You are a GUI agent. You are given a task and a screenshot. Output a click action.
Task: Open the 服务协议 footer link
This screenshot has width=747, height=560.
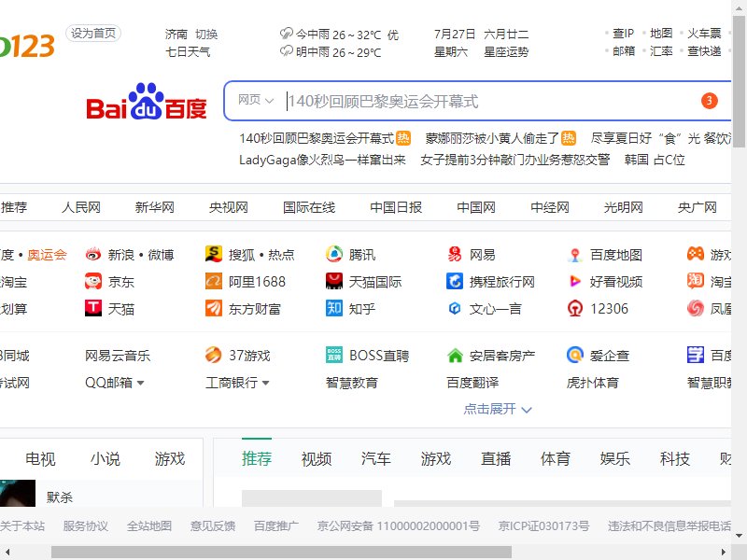click(85, 526)
